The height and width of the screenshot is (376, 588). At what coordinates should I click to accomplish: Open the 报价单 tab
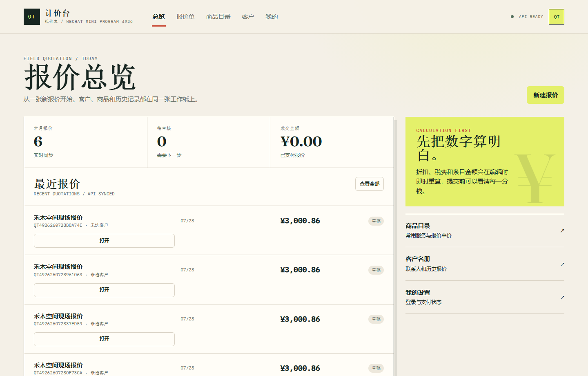[x=185, y=17]
